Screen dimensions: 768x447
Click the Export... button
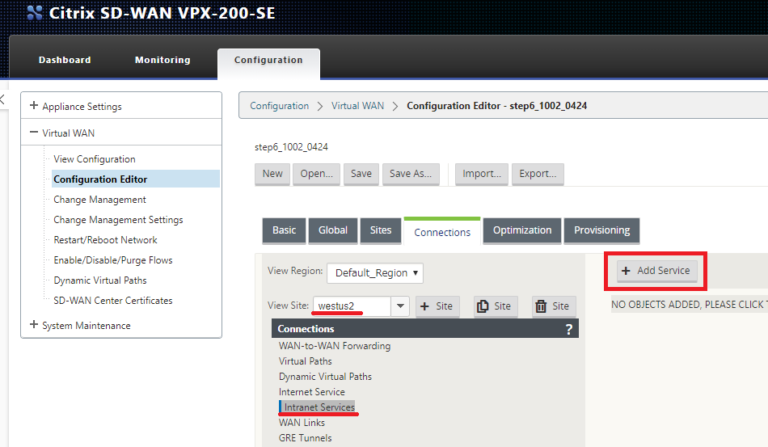click(538, 174)
